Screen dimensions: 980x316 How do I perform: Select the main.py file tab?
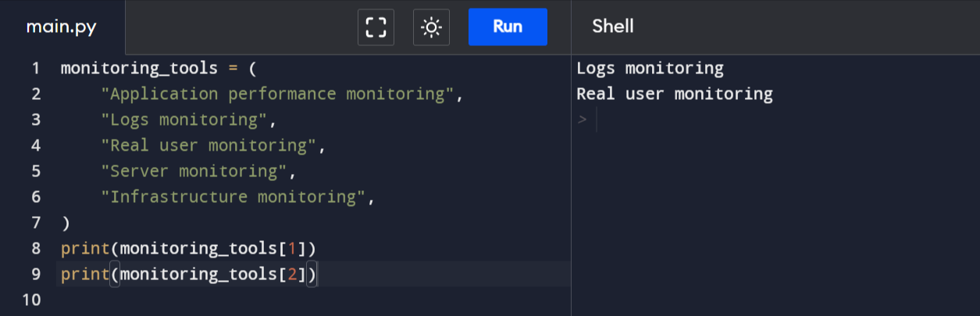point(62,27)
